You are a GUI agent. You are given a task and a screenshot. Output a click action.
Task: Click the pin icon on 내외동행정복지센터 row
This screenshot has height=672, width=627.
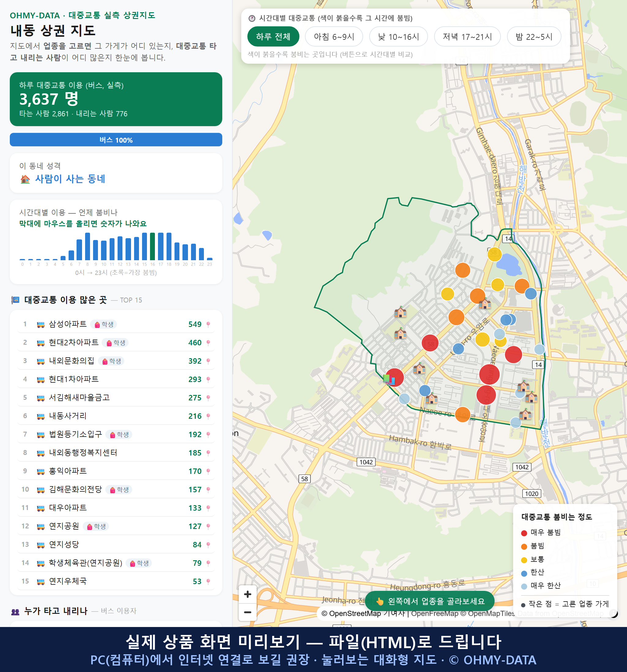tap(208, 453)
